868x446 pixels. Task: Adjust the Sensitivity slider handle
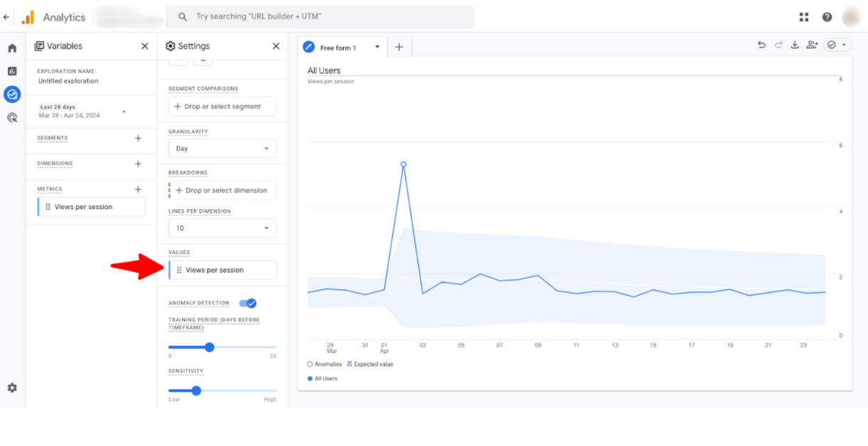tap(196, 391)
